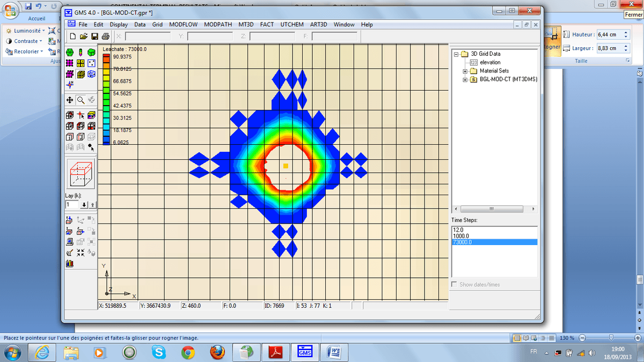Click the X coordinate input field
644x362 pixels.
pos(148,36)
